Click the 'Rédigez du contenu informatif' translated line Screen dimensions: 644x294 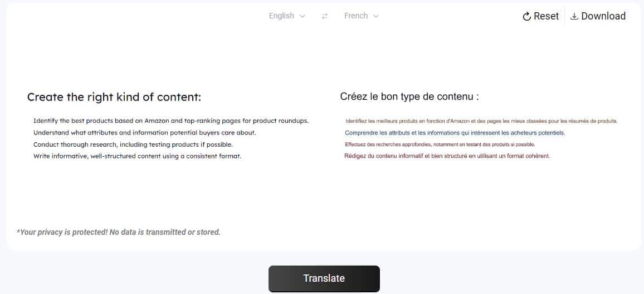(x=447, y=156)
